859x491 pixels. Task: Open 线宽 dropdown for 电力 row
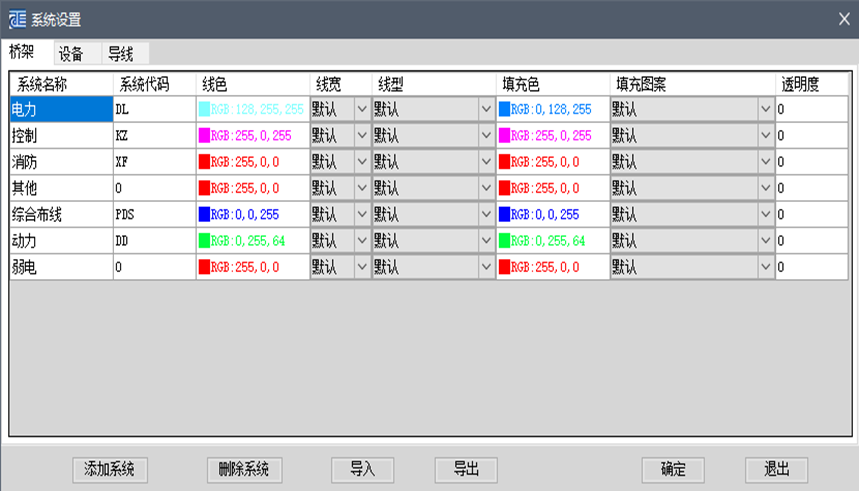pos(362,109)
